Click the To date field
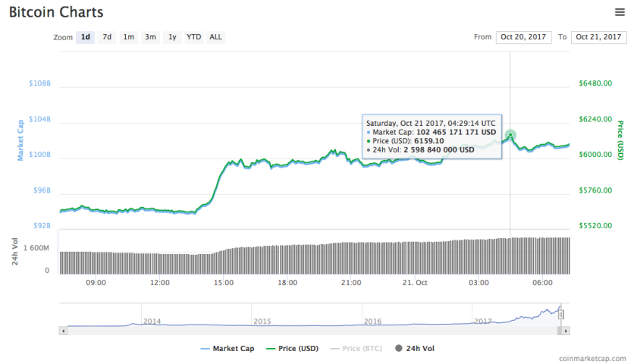The width and height of the screenshot is (637, 364). 598,37
